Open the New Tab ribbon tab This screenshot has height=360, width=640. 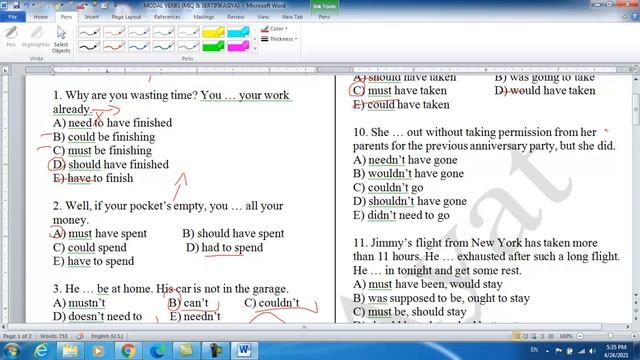[x=292, y=17]
